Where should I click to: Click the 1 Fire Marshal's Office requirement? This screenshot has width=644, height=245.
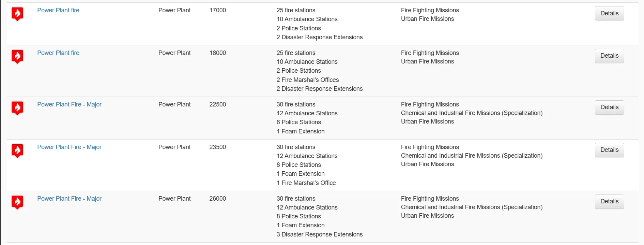[x=306, y=183]
